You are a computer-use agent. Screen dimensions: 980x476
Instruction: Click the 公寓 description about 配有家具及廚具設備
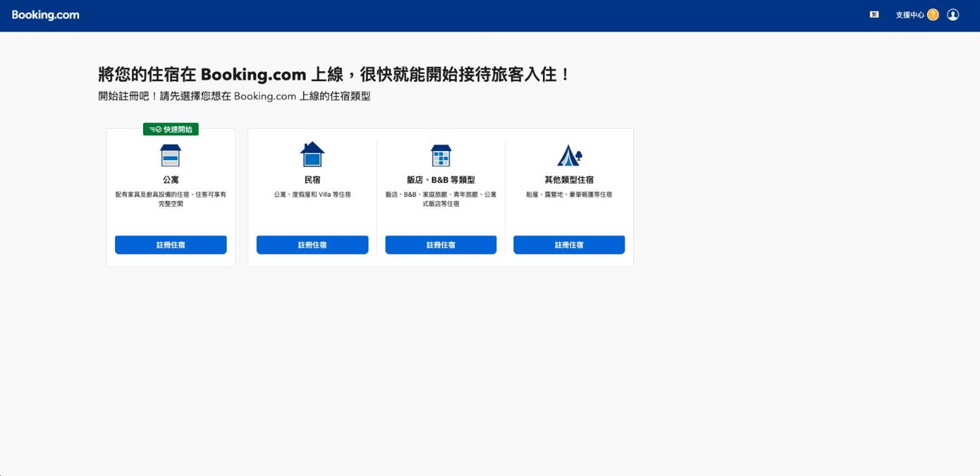pos(171,199)
